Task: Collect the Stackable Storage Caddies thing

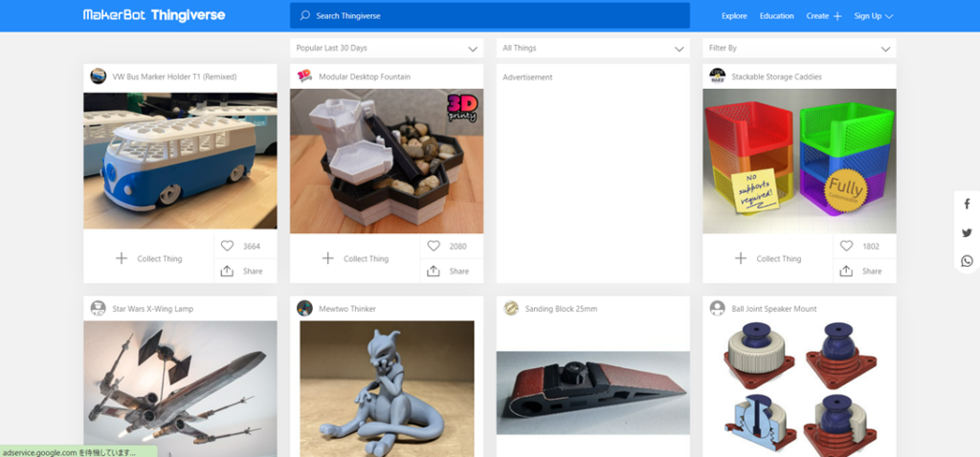Action: (768, 258)
